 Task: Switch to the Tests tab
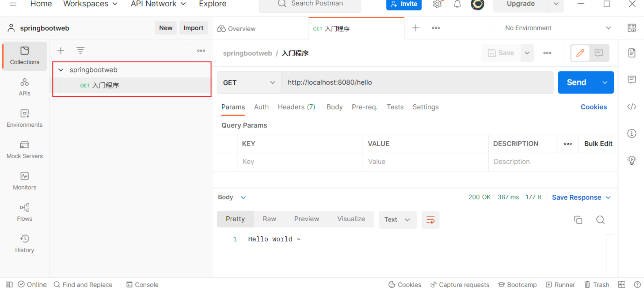click(x=395, y=107)
